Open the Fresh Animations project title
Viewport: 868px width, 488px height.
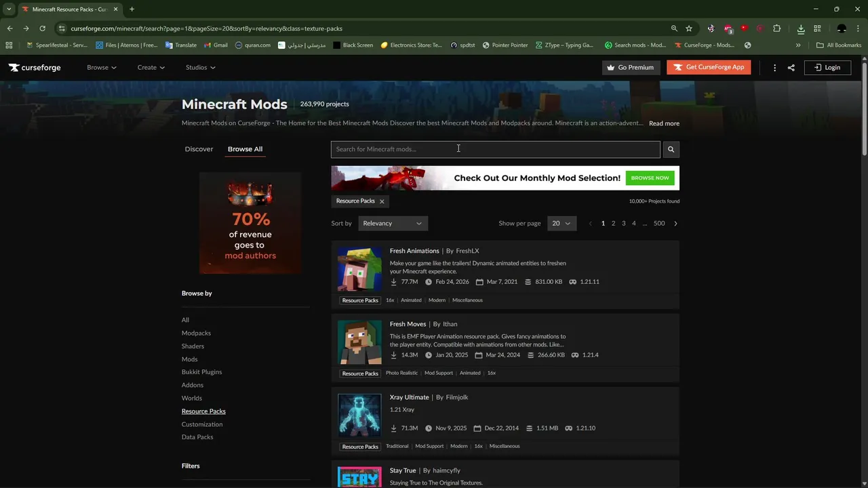coord(414,251)
